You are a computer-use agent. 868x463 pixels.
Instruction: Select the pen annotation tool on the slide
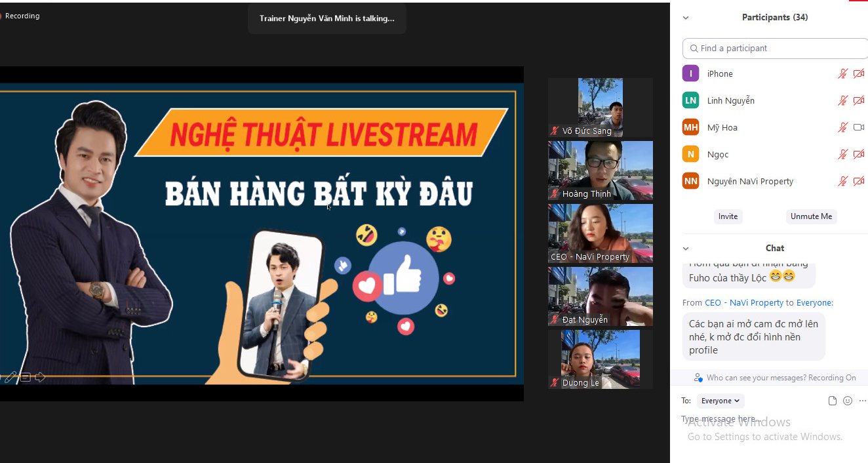click(10, 377)
